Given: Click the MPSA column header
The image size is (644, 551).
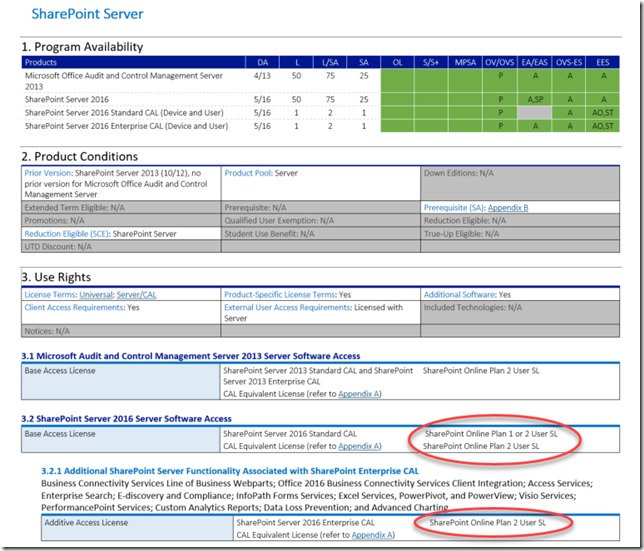Looking at the screenshot, I should 465,62.
